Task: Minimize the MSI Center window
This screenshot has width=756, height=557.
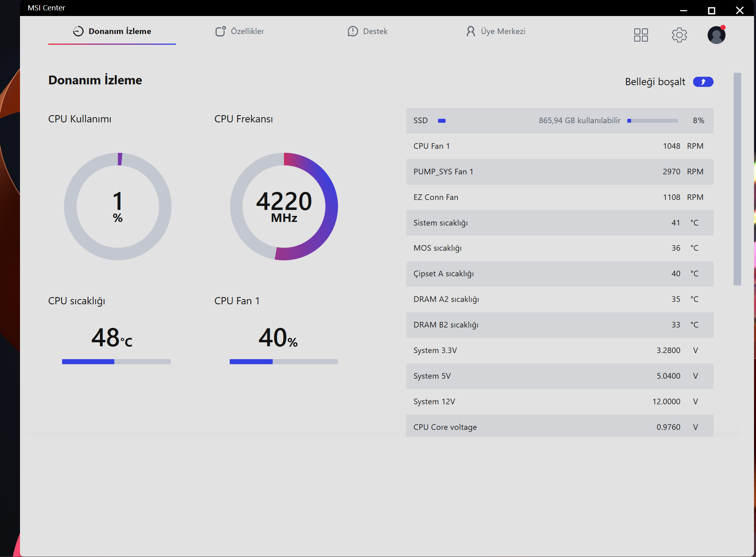Action: (683, 10)
